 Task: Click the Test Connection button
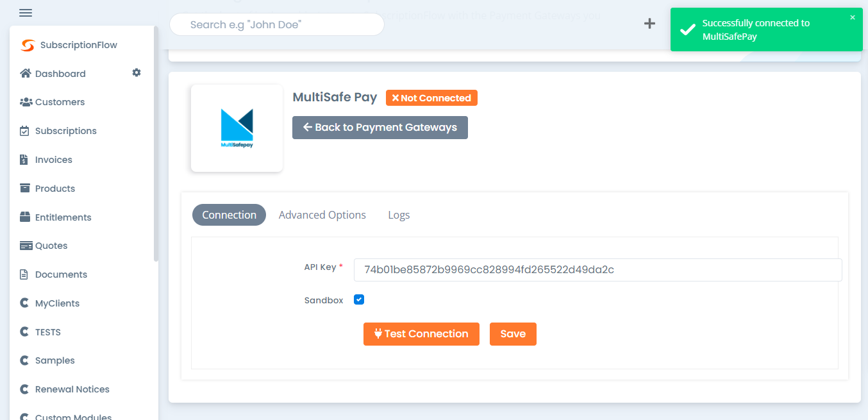point(421,334)
